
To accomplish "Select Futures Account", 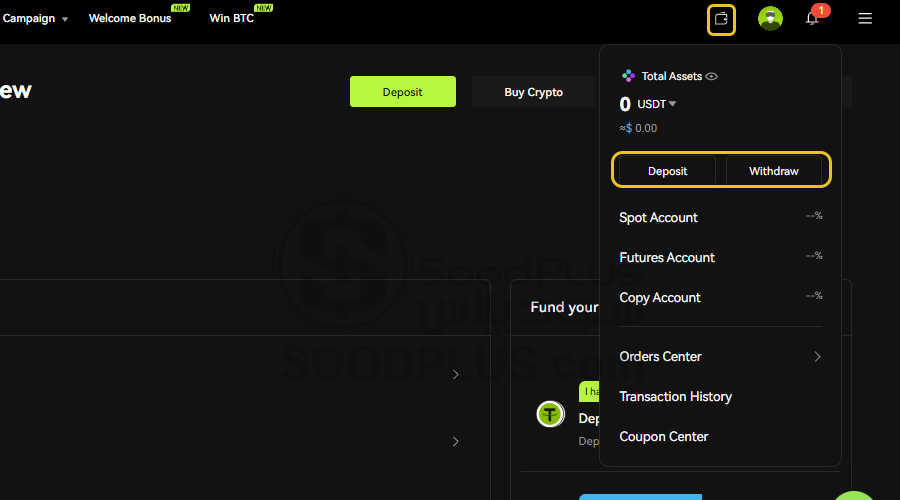I will click(667, 258).
